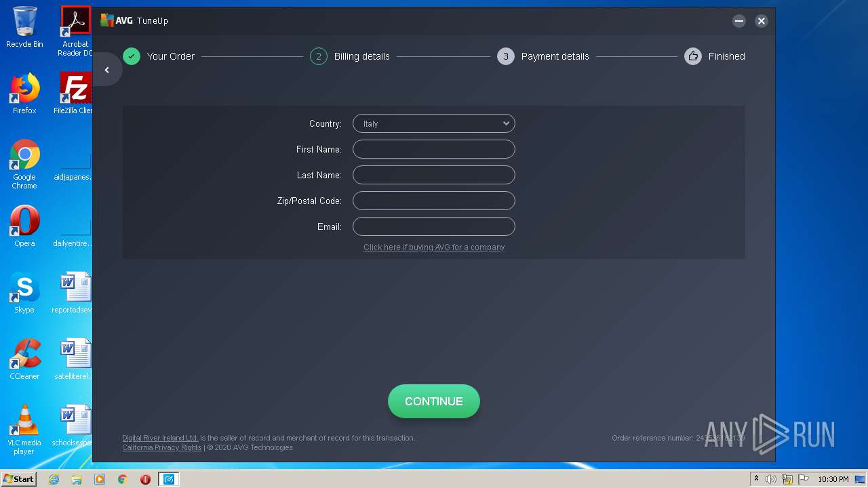The height and width of the screenshot is (488, 868).
Task: Click the Billing details step label
Action: (x=362, y=56)
